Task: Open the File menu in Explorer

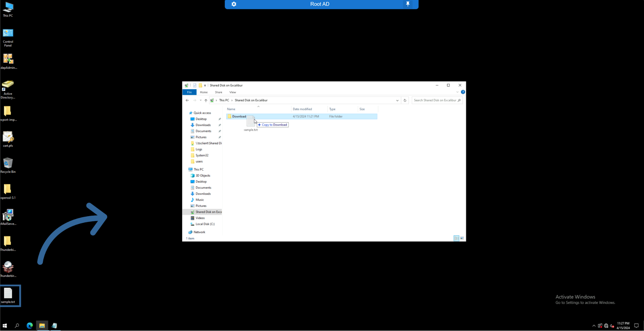Action: point(189,92)
